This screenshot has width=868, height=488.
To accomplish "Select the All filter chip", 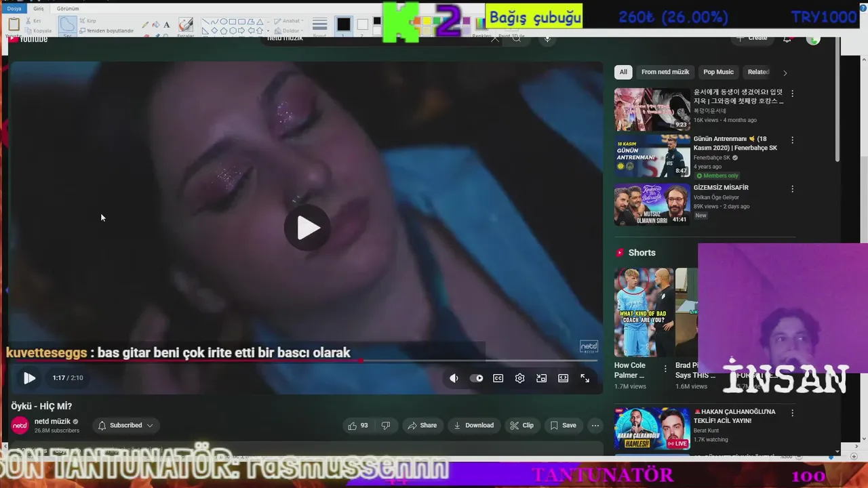I will (623, 73).
